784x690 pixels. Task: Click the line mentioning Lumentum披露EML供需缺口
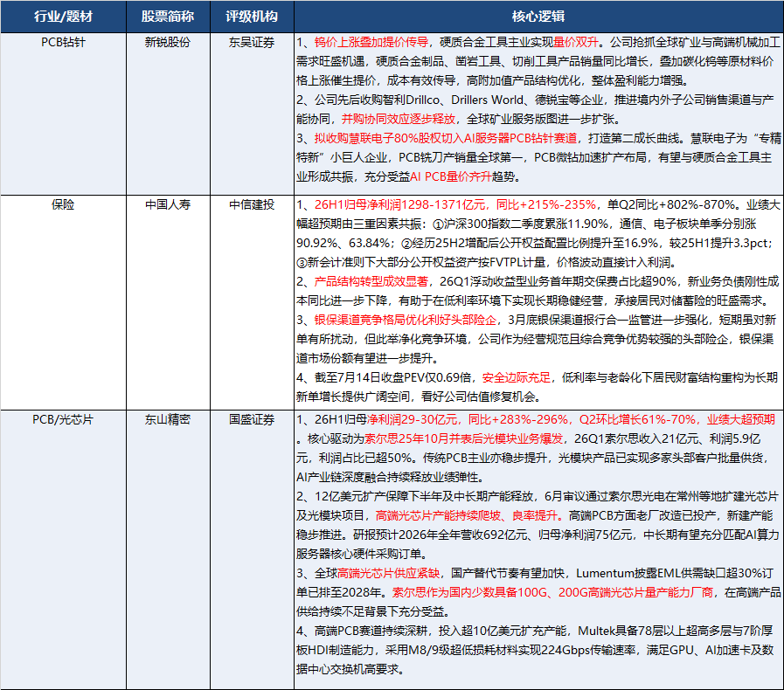click(535, 573)
